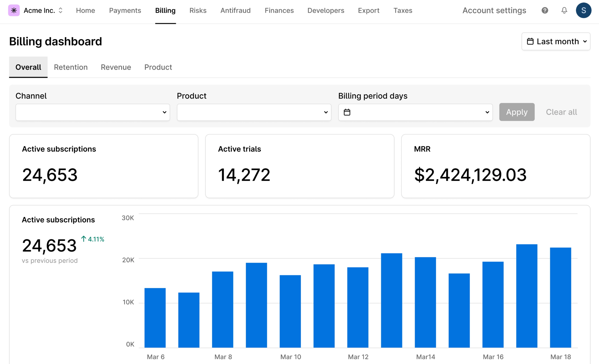The height and width of the screenshot is (364, 599).
Task: Open the Payments menu item
Action: click(x=125, y=10)
